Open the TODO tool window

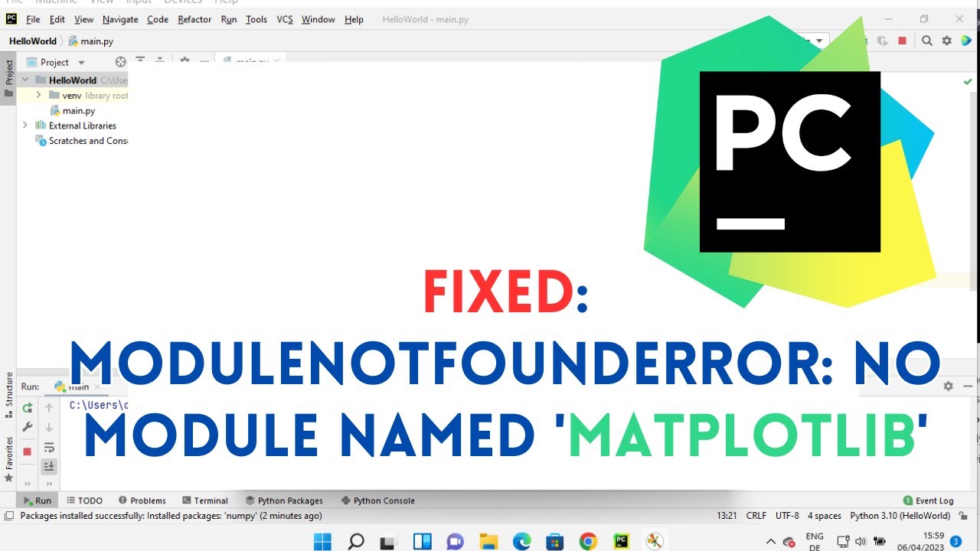pos(84,500)
